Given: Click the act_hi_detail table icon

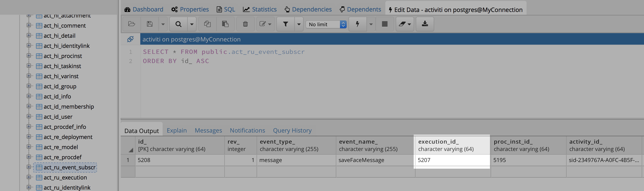Looking at the screenshot, I should click(x=39, y=36).
